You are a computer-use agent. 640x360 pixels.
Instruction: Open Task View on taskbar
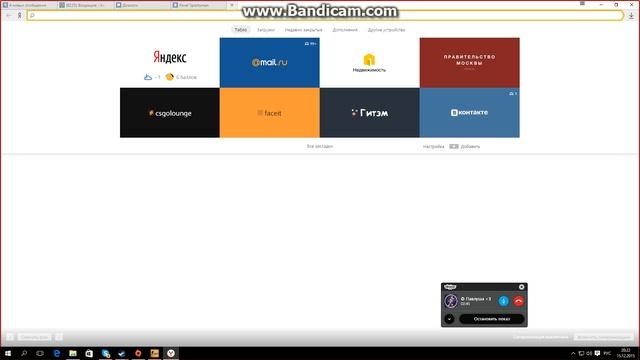[x=40, y=353]
